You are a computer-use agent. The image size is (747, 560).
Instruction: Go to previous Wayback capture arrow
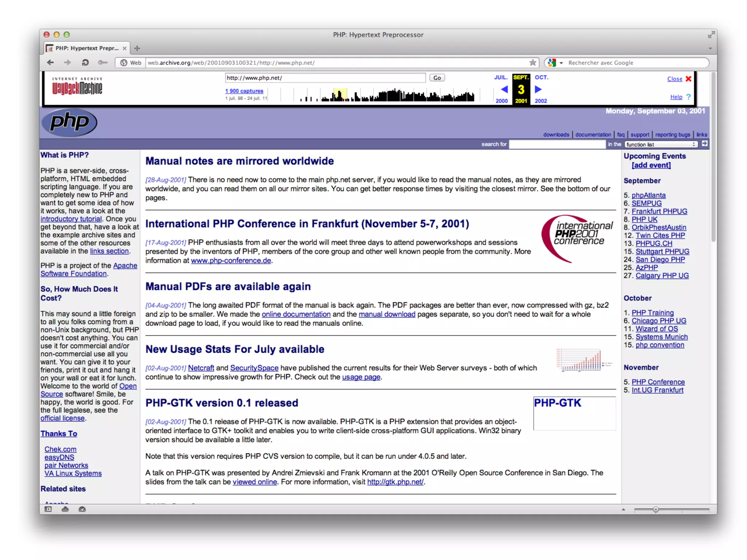[x=504, y=89]
